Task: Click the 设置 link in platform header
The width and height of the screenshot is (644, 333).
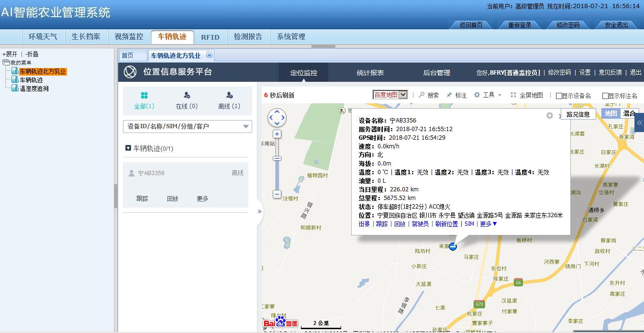Action: pos(585,72)
